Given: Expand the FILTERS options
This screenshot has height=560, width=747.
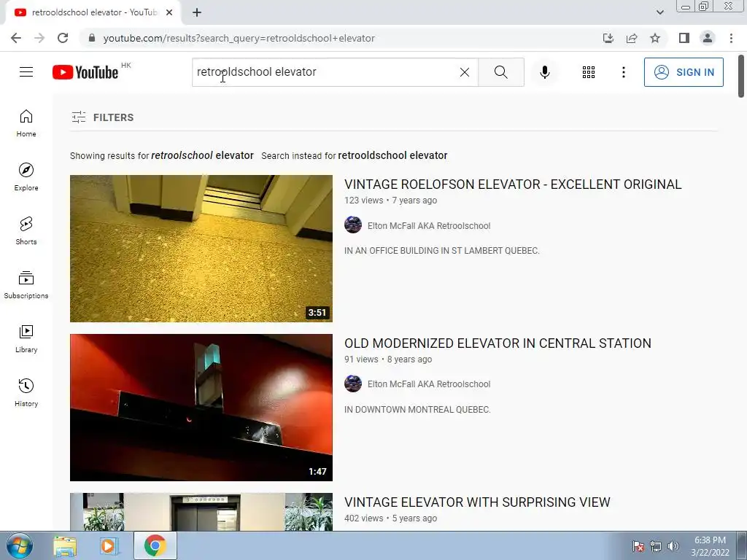Looking at the screenshot, I should tap(102, 117).
